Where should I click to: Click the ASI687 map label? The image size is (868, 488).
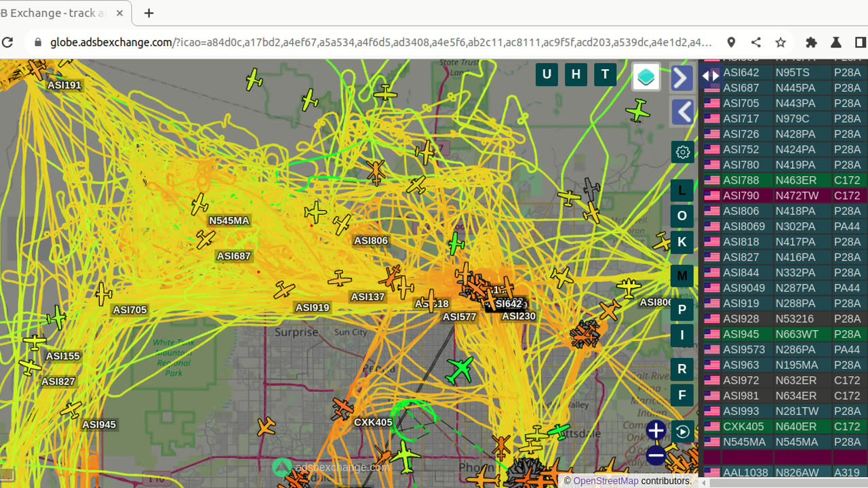coord(234,256)
